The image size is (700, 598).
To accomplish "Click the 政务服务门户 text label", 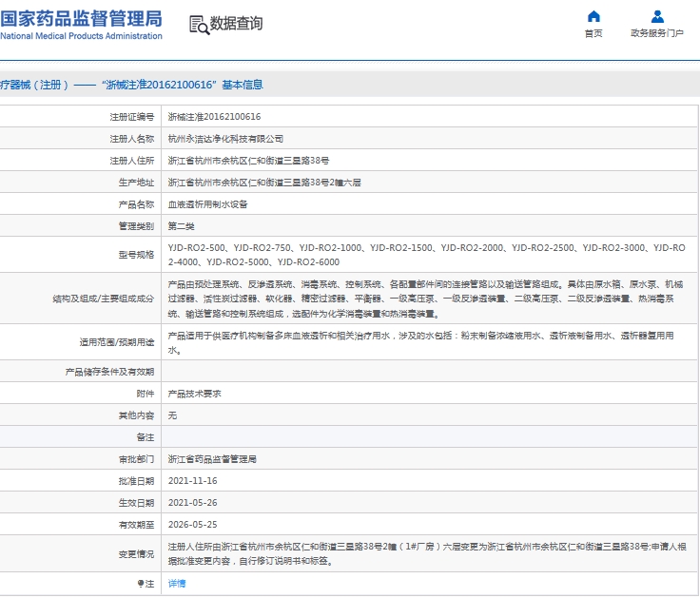I will [x=656, y=33].
